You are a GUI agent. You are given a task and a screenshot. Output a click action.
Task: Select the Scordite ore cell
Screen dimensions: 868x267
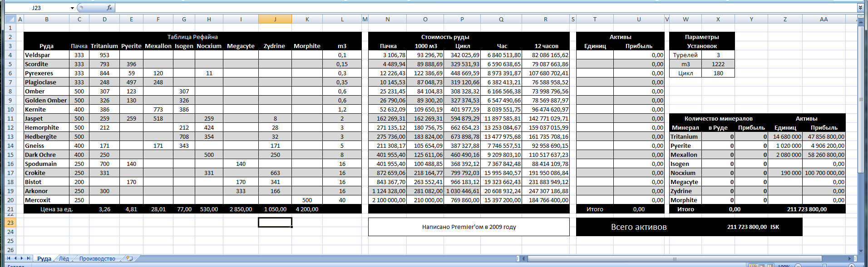coord(46,64)
